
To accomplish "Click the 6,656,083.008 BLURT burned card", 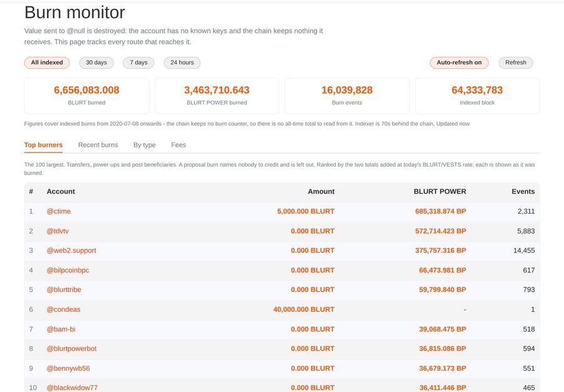I will [x=86, y=96].
